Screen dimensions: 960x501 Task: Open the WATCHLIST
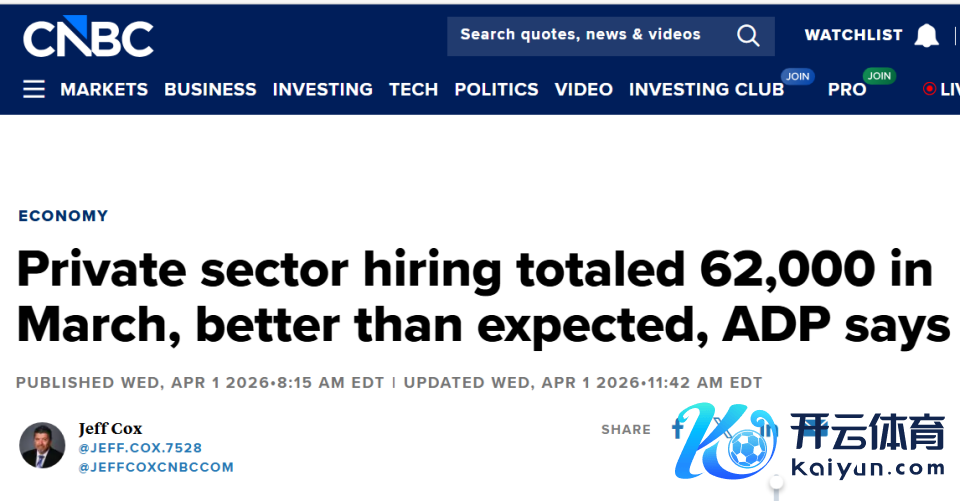point(853,35)
